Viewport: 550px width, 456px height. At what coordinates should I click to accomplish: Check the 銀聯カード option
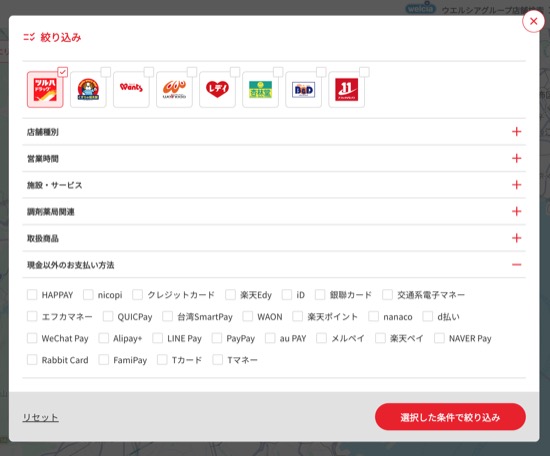(320, 295)
